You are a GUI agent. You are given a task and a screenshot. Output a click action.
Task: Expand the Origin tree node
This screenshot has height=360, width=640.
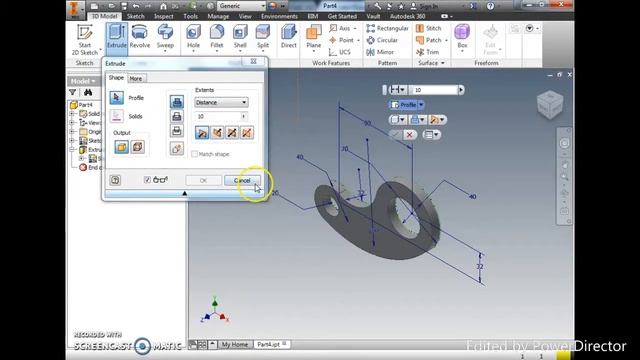pos(72,131)
